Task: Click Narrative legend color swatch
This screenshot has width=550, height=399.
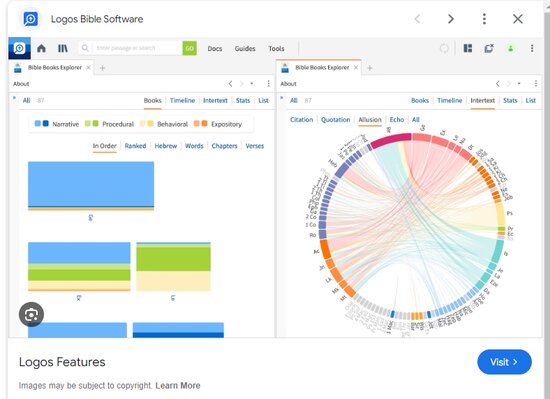Action: pyautogui.click(x=41, y=123)
